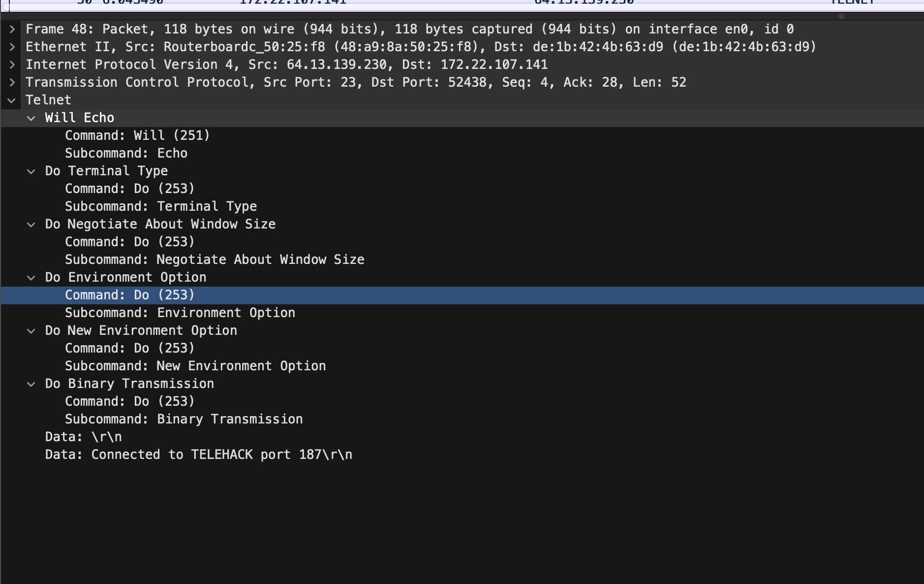Screen dimensions: 924x584
Task: Select the Subcommand: Environment Option field
Action: pyautogui.click(x=180, y=313)
